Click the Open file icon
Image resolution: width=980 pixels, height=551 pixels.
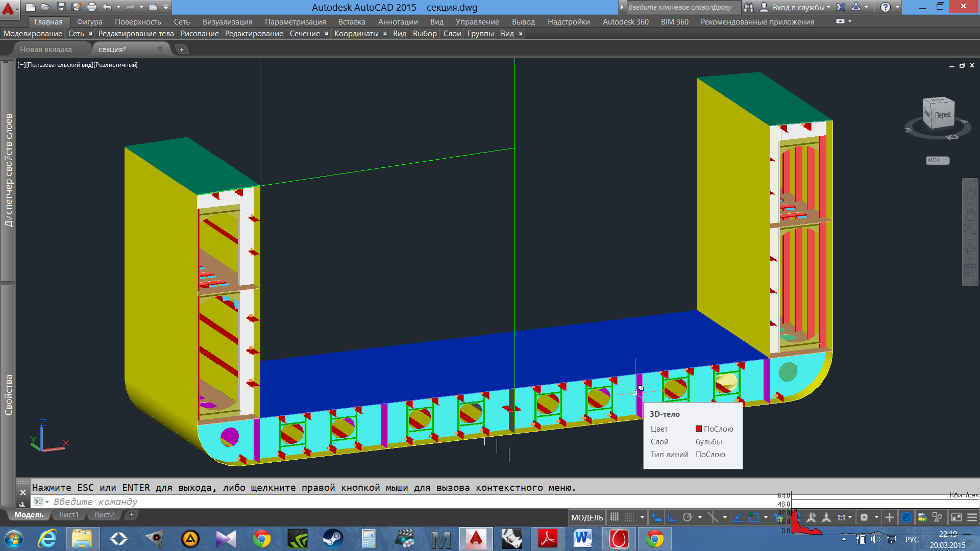click(x=46, y=7)
